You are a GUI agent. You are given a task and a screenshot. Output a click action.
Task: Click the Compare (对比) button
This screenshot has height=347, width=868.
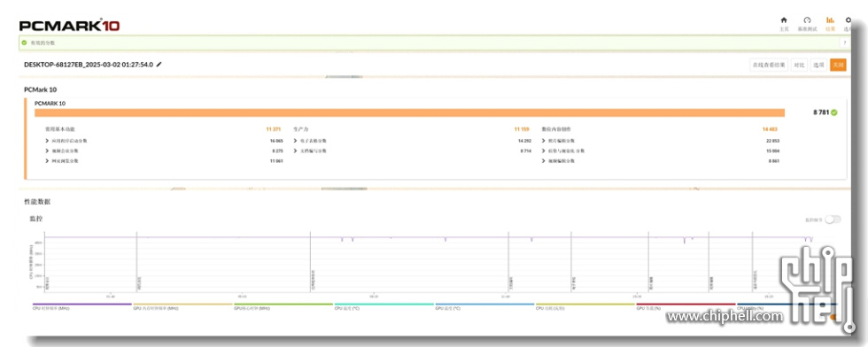(799, 65)
